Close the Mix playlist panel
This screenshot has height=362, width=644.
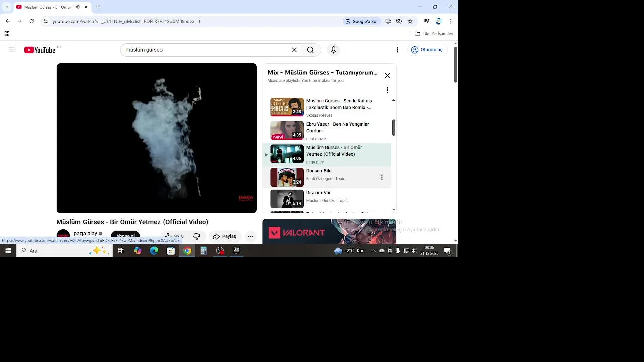coord(387,76)
